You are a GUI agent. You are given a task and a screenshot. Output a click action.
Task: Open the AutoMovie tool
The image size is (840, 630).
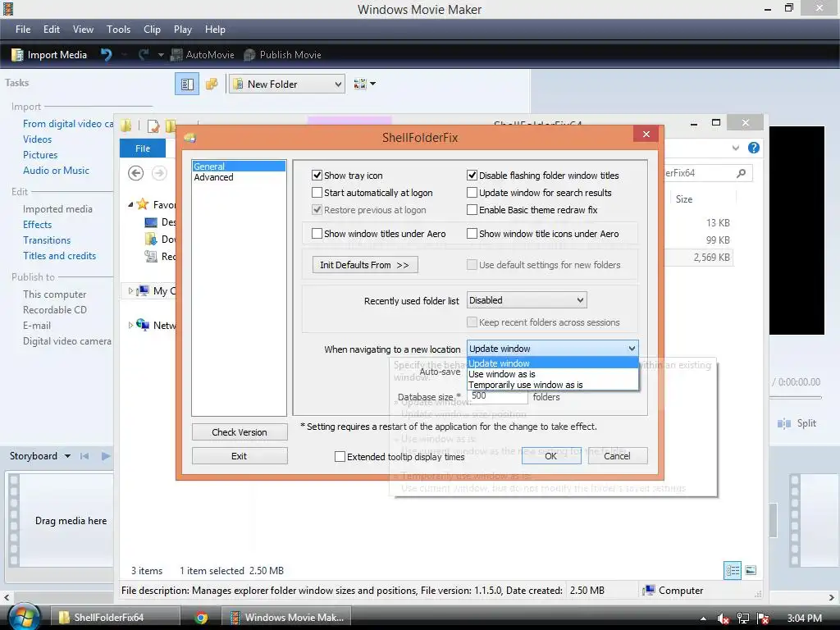(x=203, y=55)
